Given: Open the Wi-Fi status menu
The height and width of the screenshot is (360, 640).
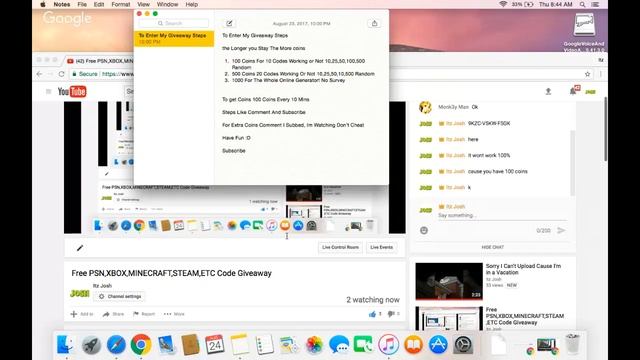Looking at the screenshot, I should pos(503,4).
